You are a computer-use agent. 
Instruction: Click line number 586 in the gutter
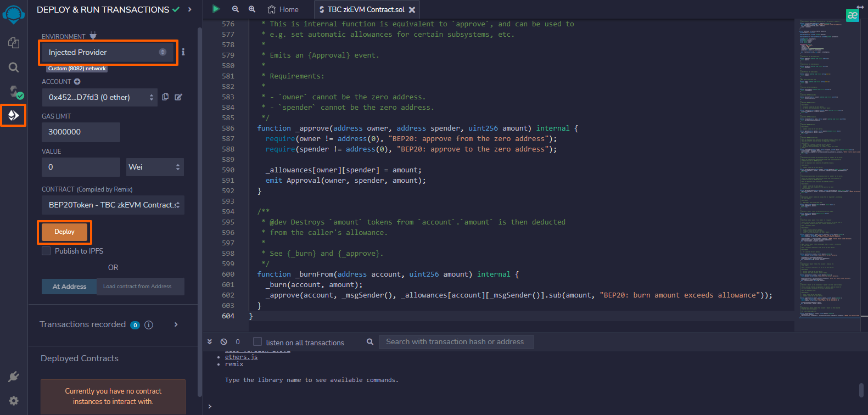[x=228, y=128]
